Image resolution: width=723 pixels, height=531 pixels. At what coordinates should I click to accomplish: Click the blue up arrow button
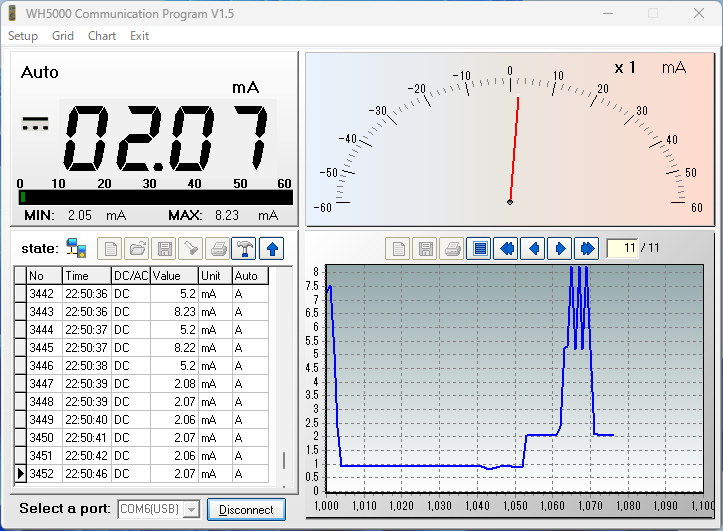[271, 248]
